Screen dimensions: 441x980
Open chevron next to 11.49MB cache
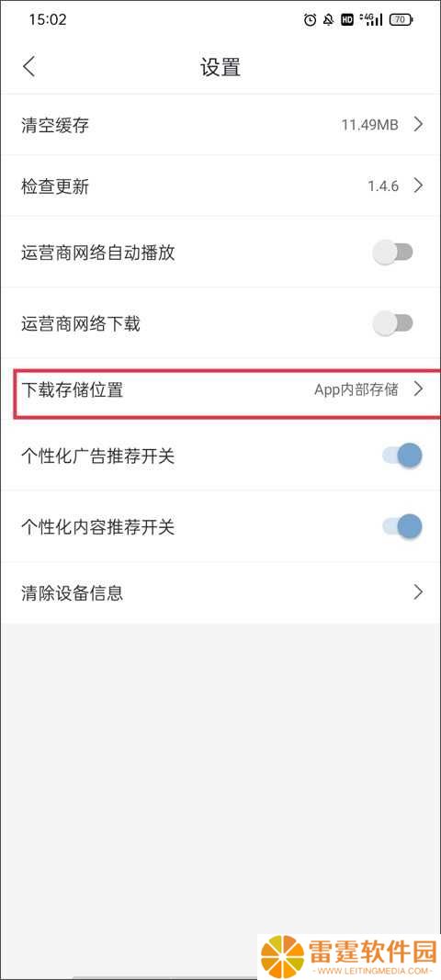418,124
